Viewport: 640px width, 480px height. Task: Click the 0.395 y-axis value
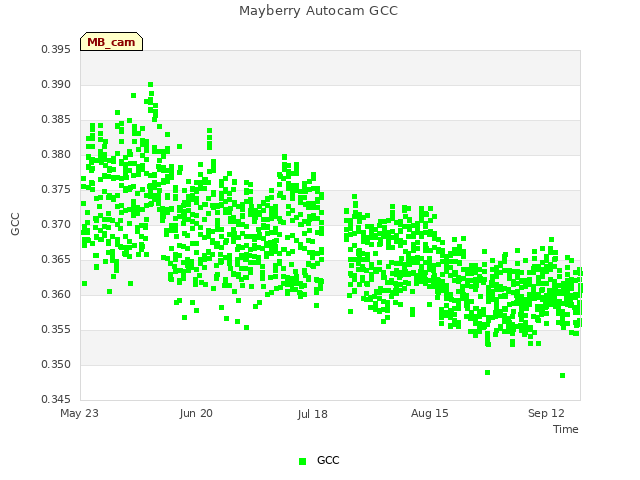[x=56, y=49]
